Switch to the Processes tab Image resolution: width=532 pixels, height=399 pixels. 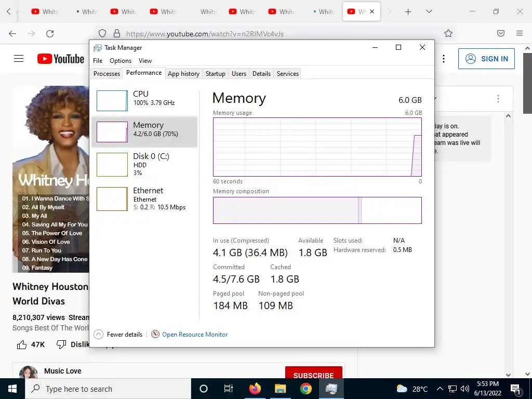pos(107,74)
